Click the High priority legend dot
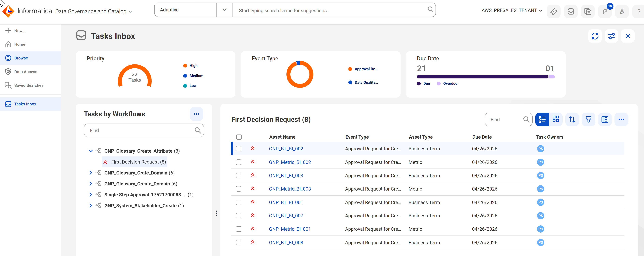644x256 pixels. click(x=185, y=66)
